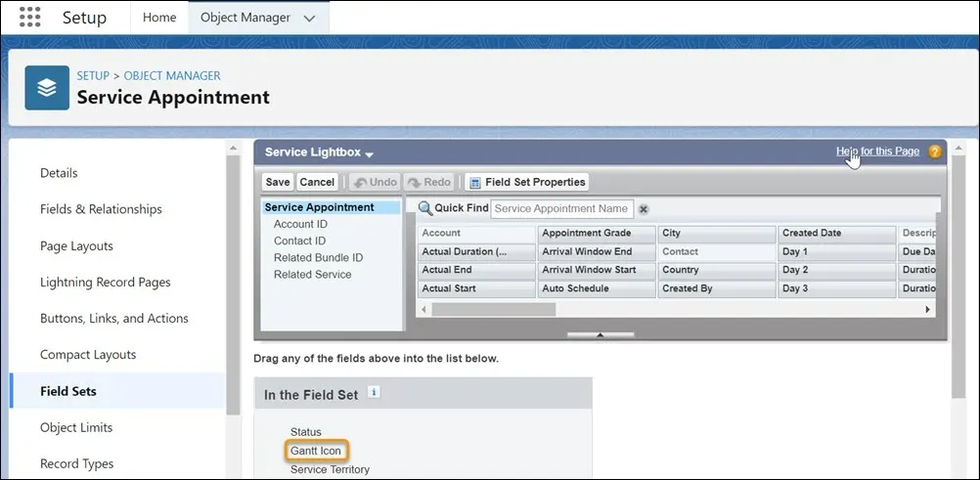Select Related Service in the object tree
The image size is (980, 480).
click(313, 275)
